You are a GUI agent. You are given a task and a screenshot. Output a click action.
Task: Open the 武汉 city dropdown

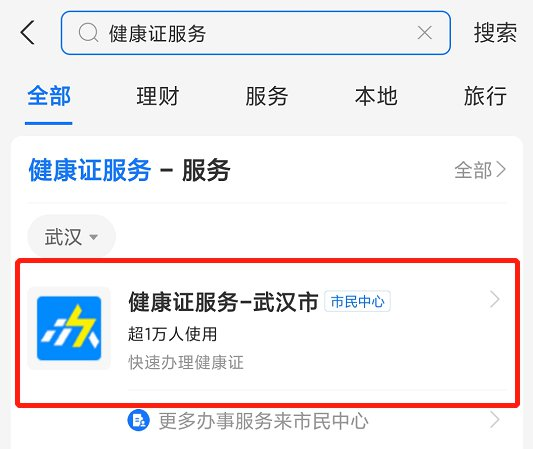71,237
